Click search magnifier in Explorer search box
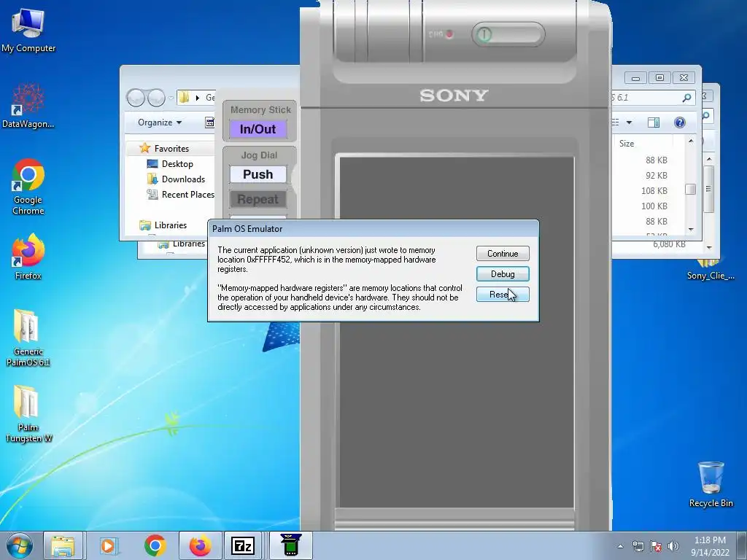Image resolution: width=747 pixels, height=560 pixels. pos(686,98)
